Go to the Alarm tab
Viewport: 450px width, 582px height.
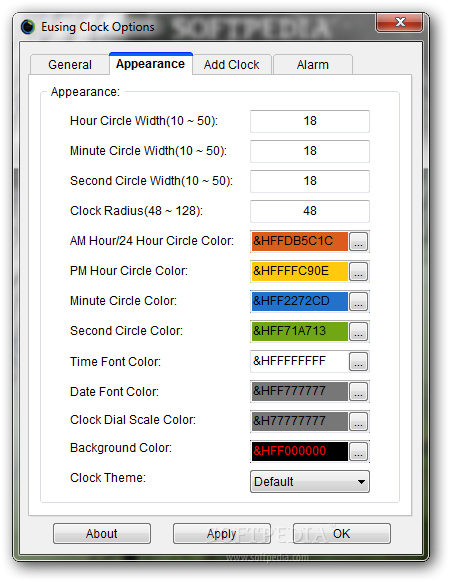coord(313,65)
